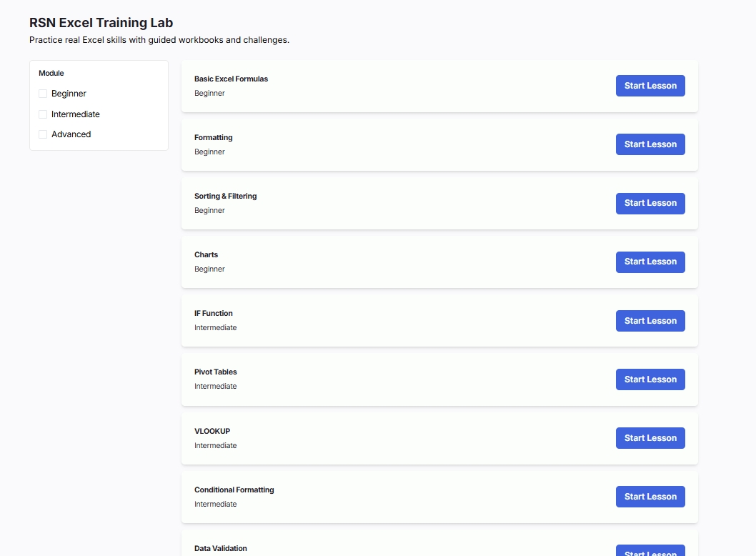
Task: Start the Formatting lesson
Action: [650, 144]
